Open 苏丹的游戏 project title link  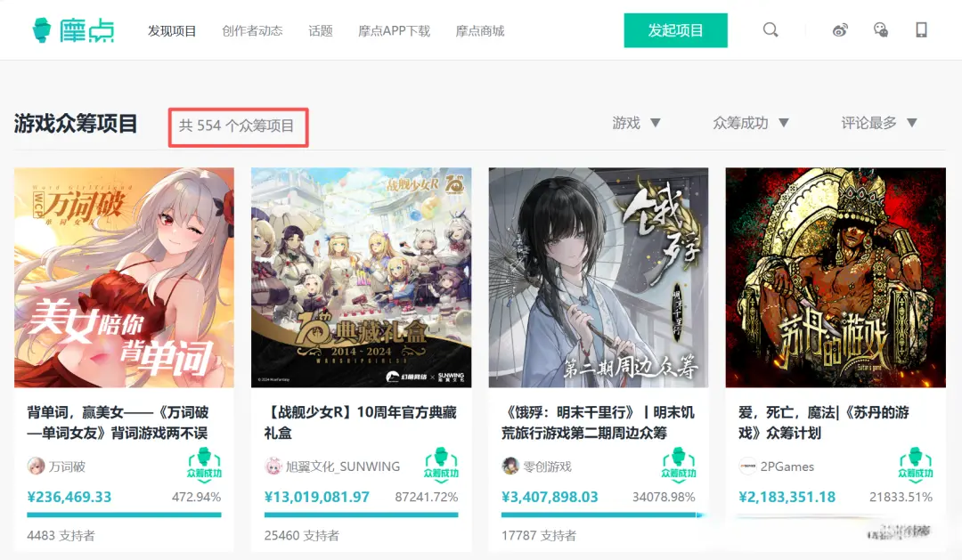click(x=823, y=423)
